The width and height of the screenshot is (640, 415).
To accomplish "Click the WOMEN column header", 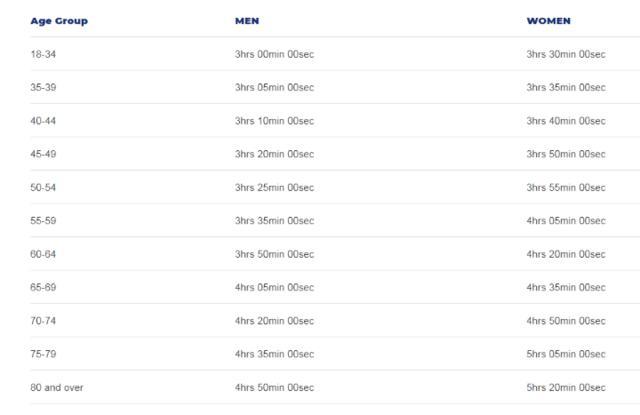I will pyautogui.click(x=549, y=21).
